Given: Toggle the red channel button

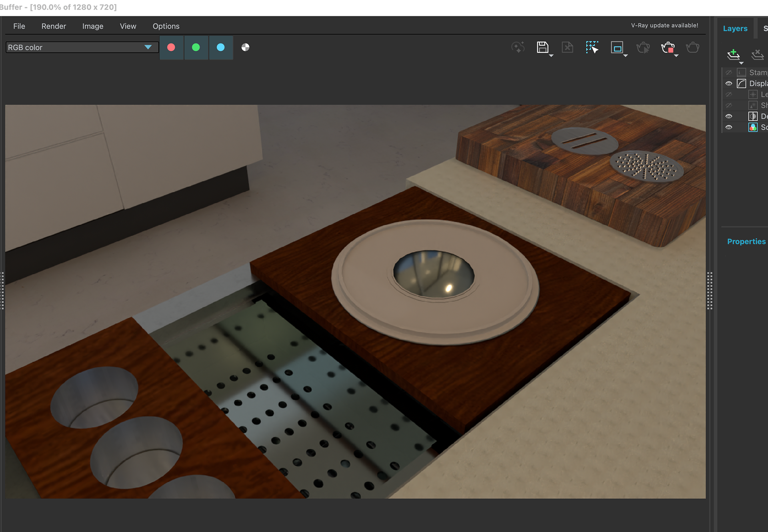Looking at the screenshot, I should pyautogui.click(x=171, y=47).
